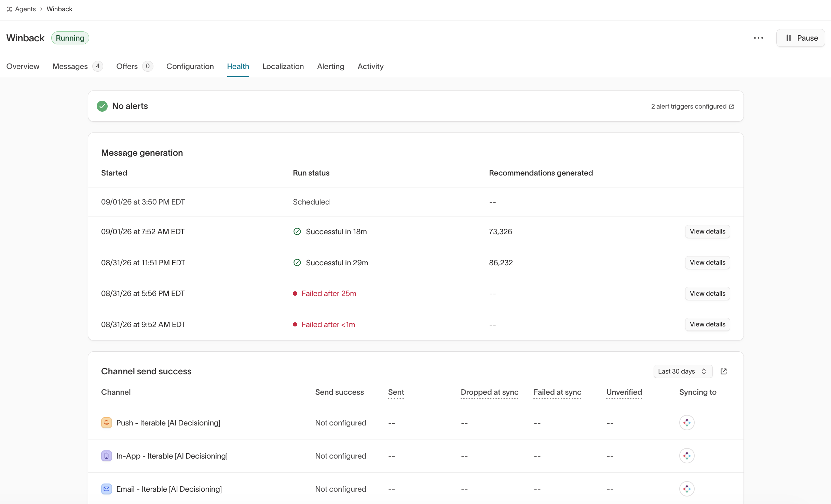The height and width of the screenshot is (504, 831).
Task: View details for 11:51 PM run
Action: click(x=707, y=263)
